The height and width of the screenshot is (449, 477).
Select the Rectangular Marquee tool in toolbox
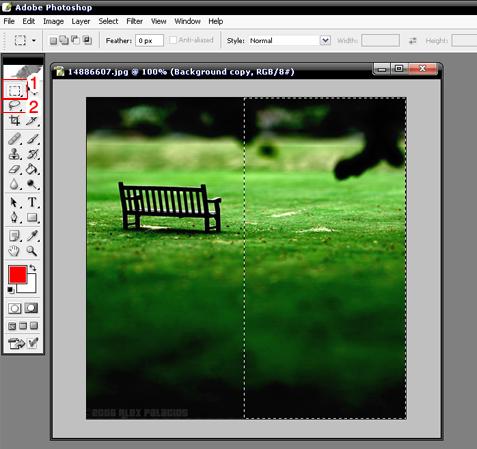pos(14,90)
